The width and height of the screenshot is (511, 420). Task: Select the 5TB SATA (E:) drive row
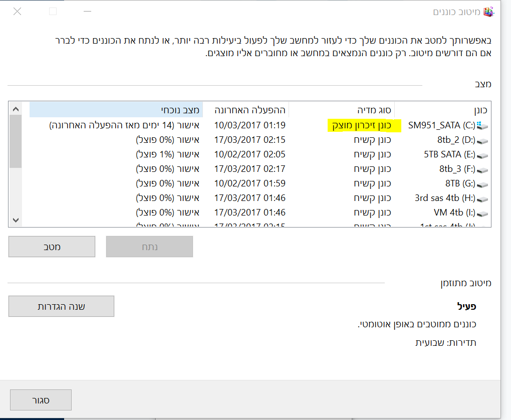260,154
